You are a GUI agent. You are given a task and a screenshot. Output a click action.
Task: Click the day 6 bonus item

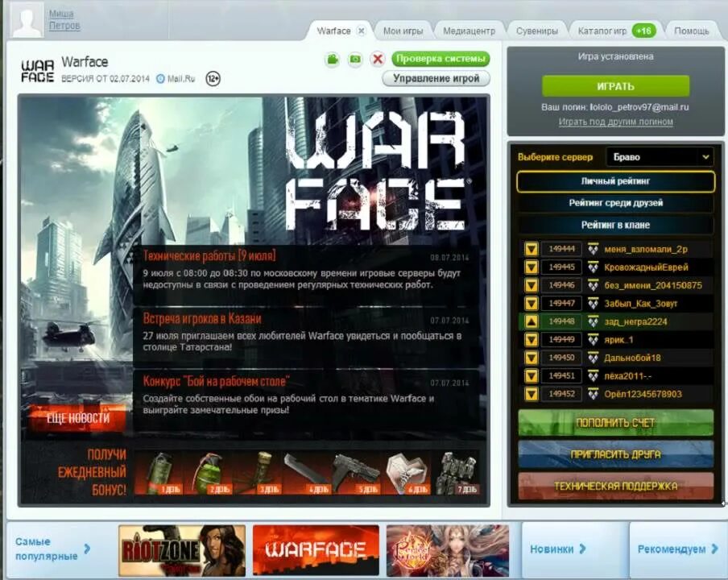(406, 473)
